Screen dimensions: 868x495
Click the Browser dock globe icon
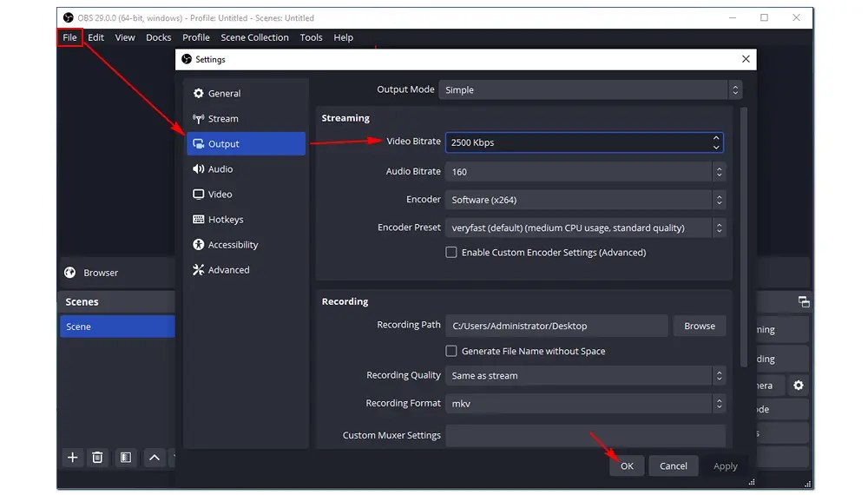click(x=69, y=273)
